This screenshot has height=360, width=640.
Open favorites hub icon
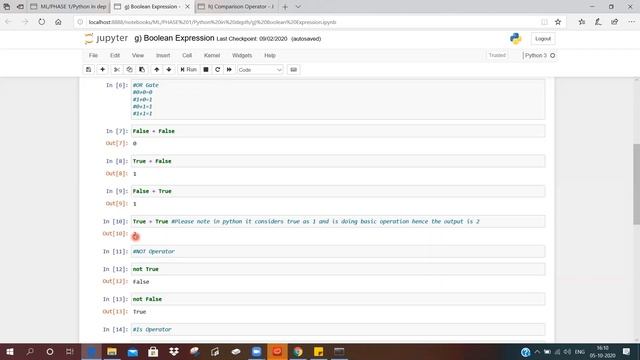point(582,22)
